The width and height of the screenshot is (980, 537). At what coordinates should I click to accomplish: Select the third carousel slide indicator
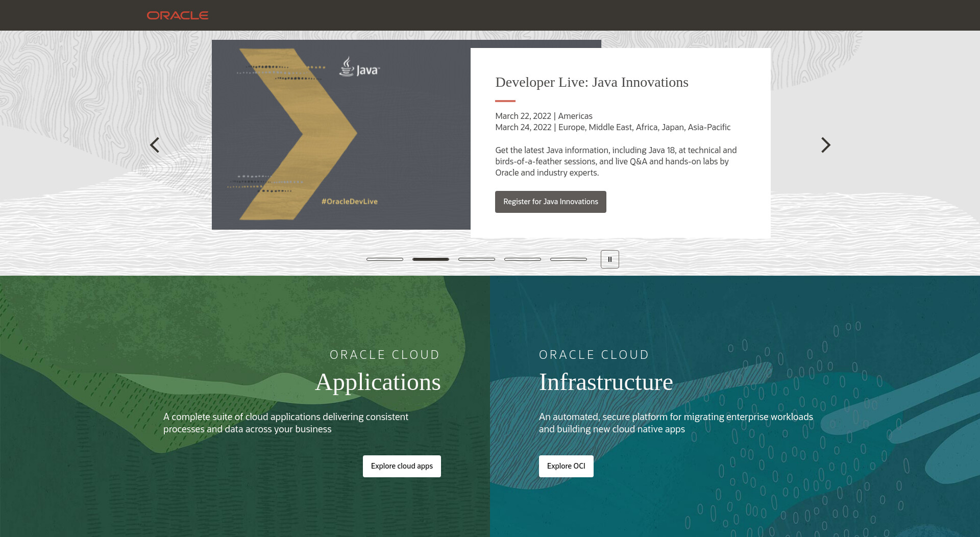click(x=477, y=259)
